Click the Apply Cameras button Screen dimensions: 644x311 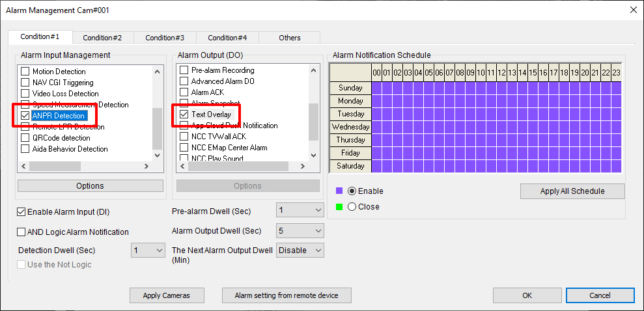[x=167, y=295]
